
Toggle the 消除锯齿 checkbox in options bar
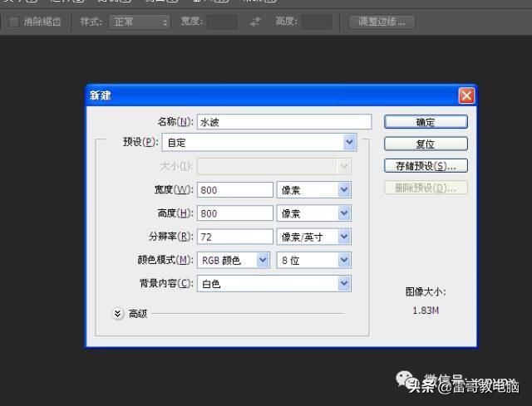click(x=14, y=22)
